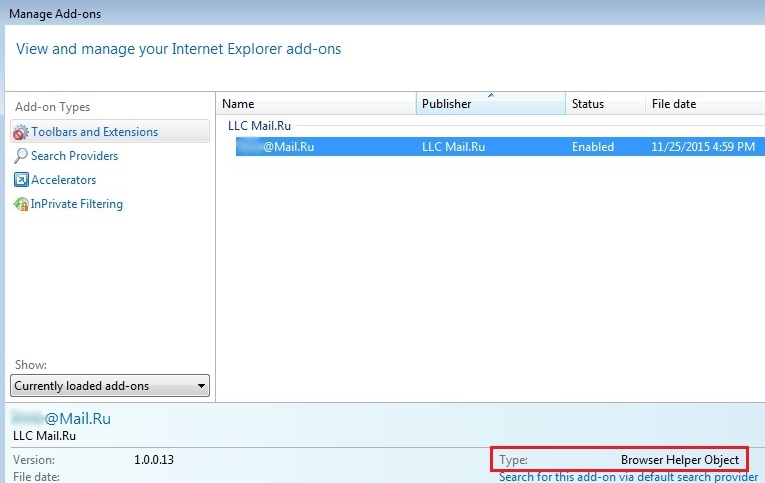Click the Show combo box arrow

201,386
